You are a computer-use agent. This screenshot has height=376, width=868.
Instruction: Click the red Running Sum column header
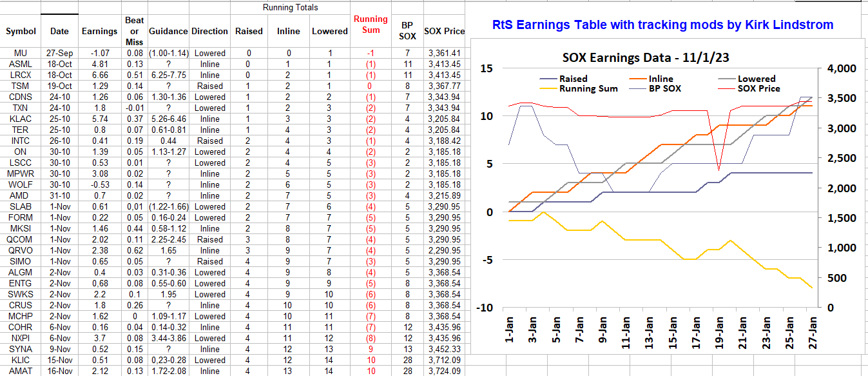[371, 25]
